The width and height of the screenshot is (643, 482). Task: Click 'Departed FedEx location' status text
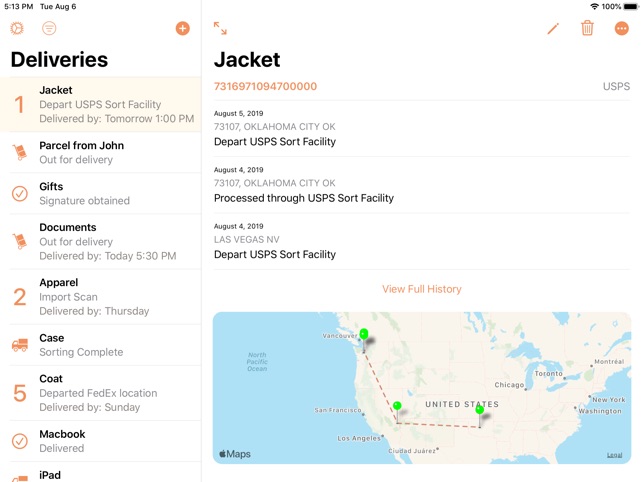click(x=98, y=393)
